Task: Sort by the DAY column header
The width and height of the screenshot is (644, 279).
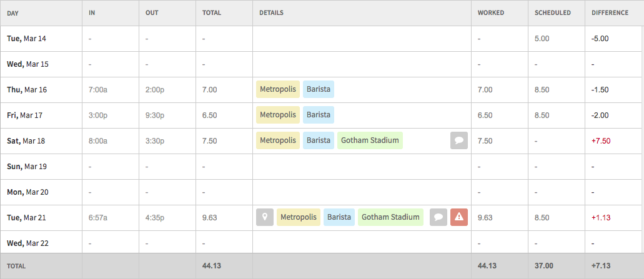Action: (x=12, y=12)
